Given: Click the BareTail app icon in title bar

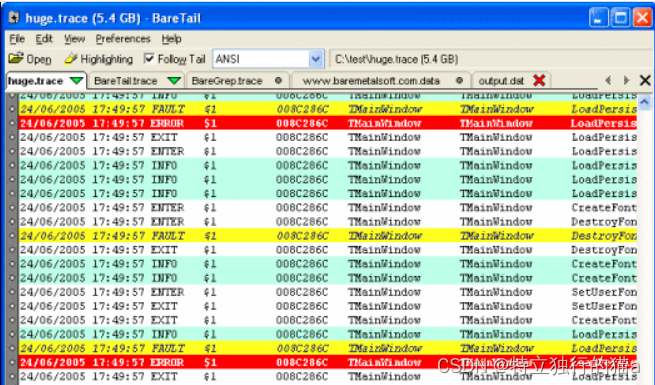Looking at the screenshot, I should [x=14, y=18].
